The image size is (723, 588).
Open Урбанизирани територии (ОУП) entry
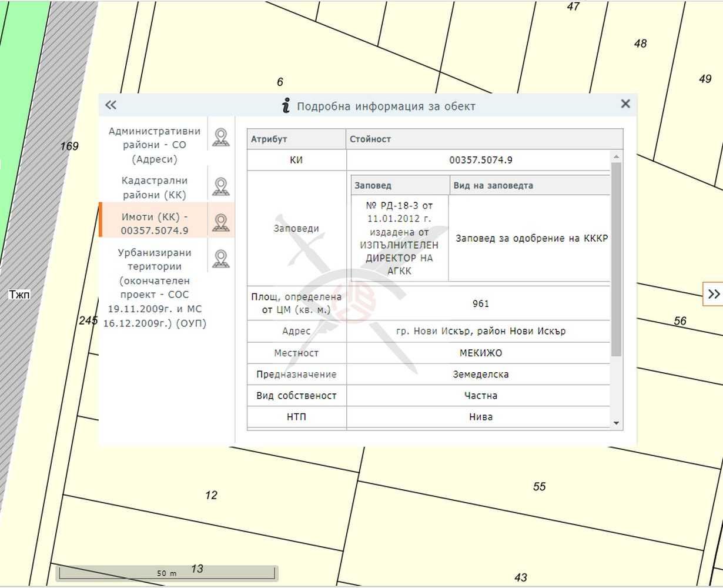(x=154, y=288)
